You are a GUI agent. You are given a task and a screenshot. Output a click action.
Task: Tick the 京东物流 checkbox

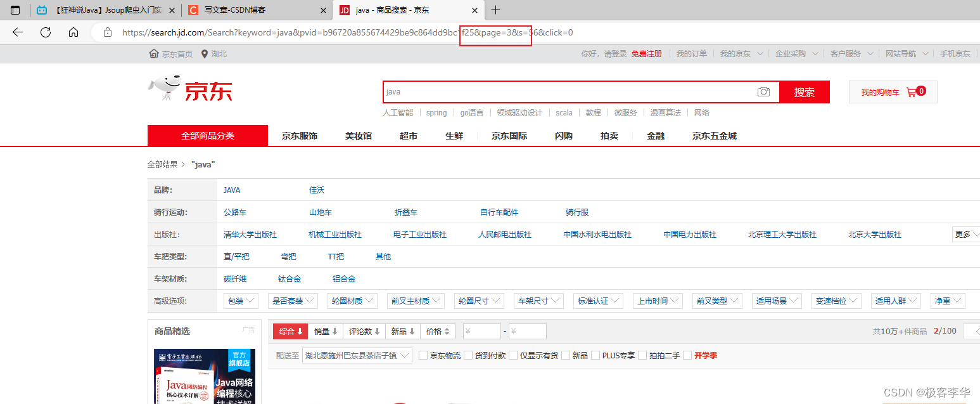pos(423,355)
